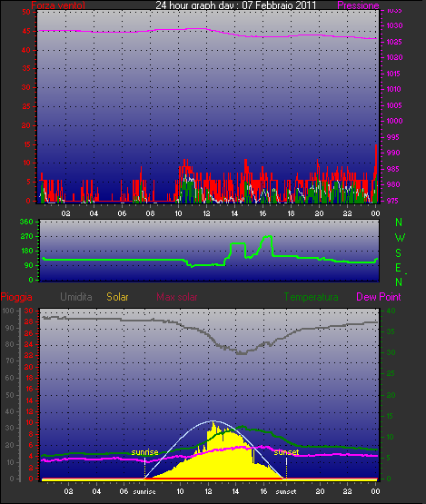Click the 12 hour tick under wind graph
Screen dimensions: 426x504
point(206,213)
